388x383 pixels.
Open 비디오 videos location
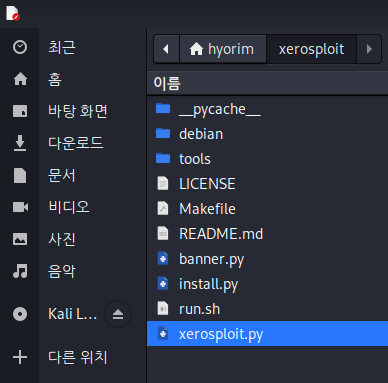tap(69, 207)
